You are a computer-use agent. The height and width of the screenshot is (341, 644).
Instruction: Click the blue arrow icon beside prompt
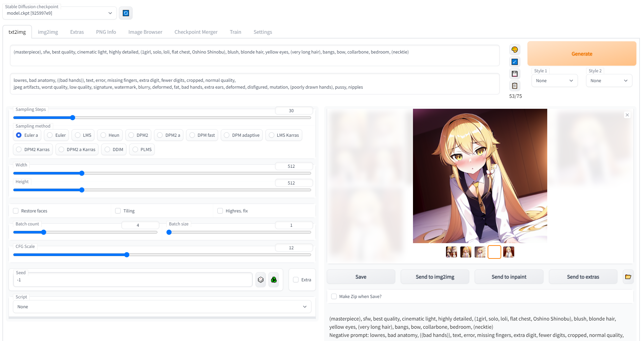[515, 62]
